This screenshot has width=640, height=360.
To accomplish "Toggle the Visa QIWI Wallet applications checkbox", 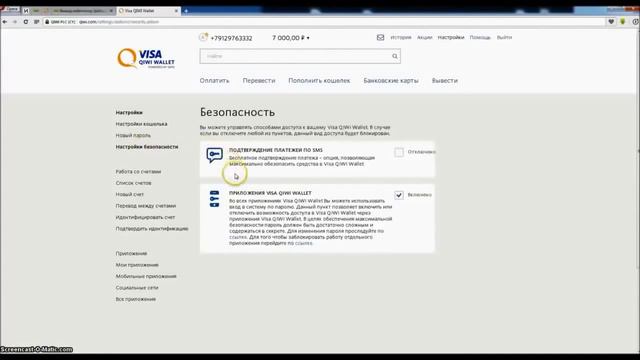I will click(x=399, y=195).
